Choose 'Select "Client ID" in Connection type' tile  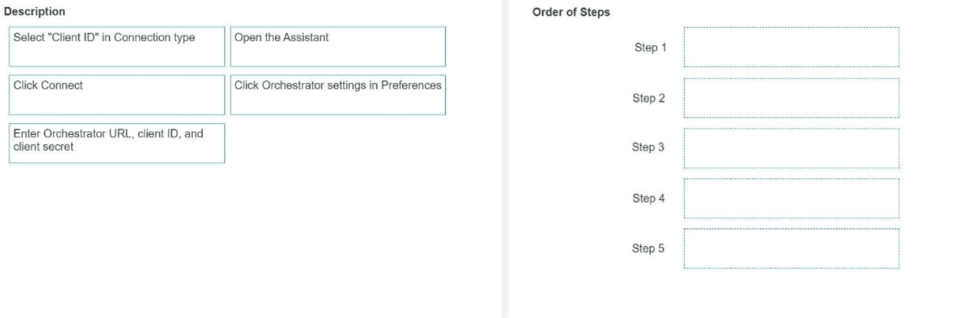[x=117, y=47]
